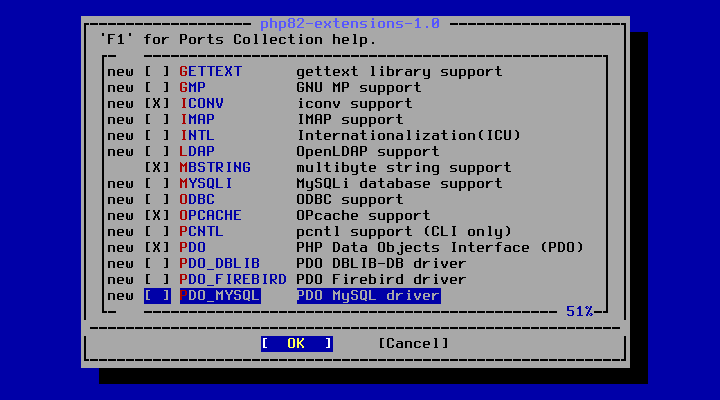Check the MYSQLI checkbox

pyautogui.click(x=157, y=184)
